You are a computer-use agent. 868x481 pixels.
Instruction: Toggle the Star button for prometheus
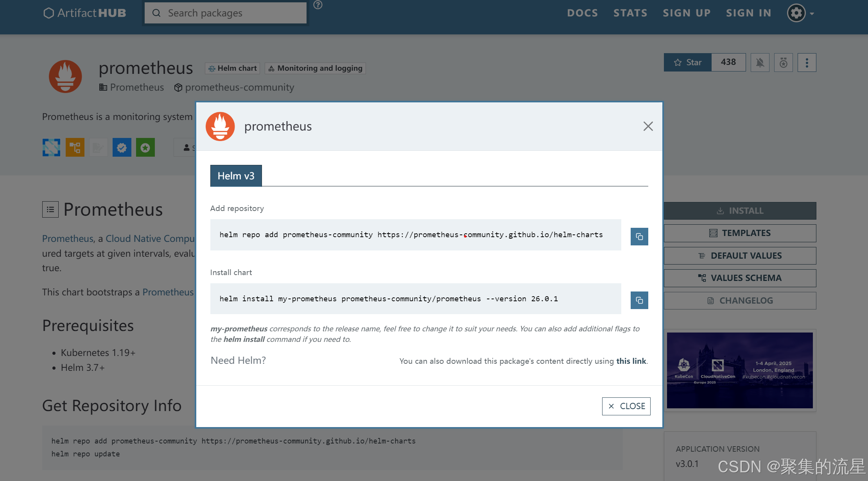687,63
